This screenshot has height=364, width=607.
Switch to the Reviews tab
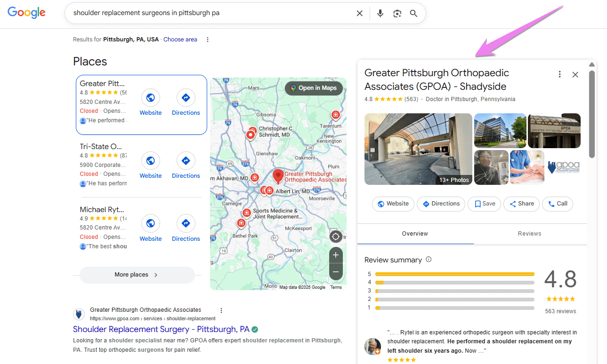tap(529, 233)
